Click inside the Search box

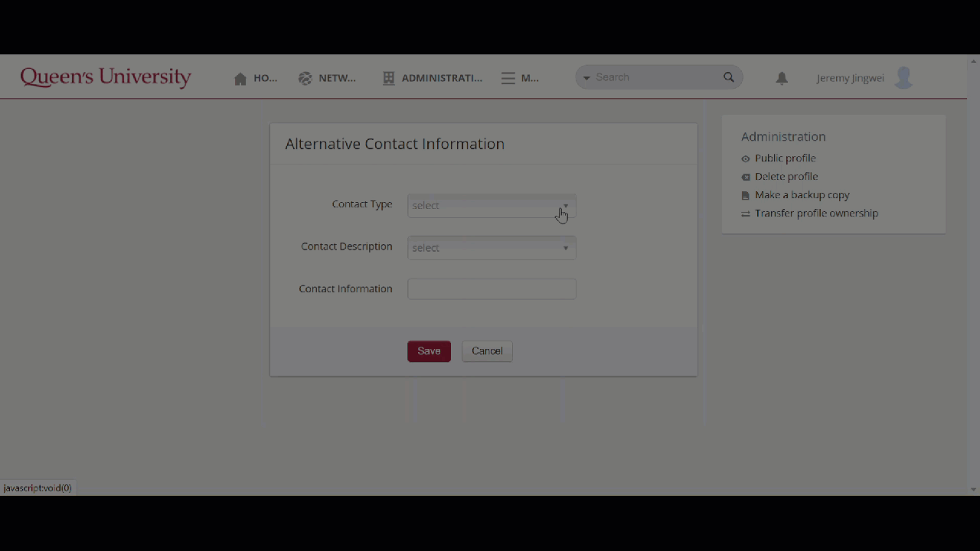click(655, 77)
